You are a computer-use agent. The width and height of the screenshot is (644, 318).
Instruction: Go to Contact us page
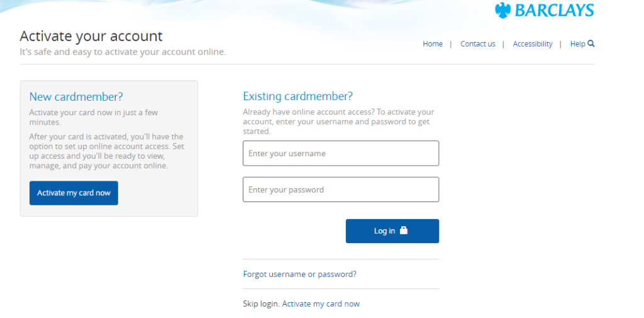(x=477, y=44)
